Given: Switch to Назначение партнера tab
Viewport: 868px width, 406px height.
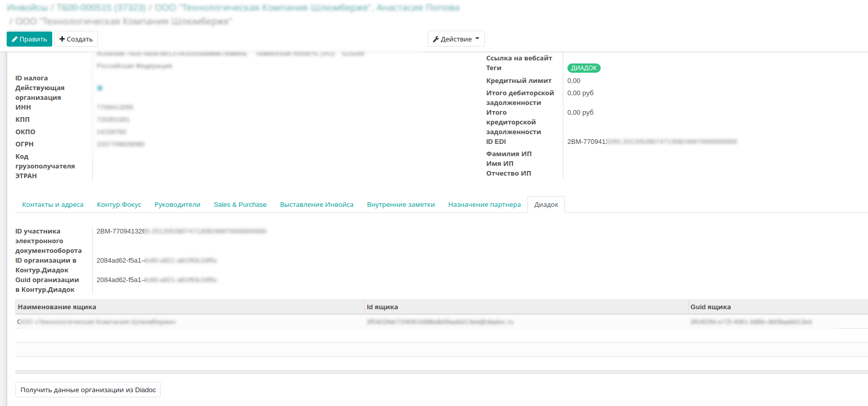Looking at the screenshot, I should pyautogui.click(x=484, y=204).
